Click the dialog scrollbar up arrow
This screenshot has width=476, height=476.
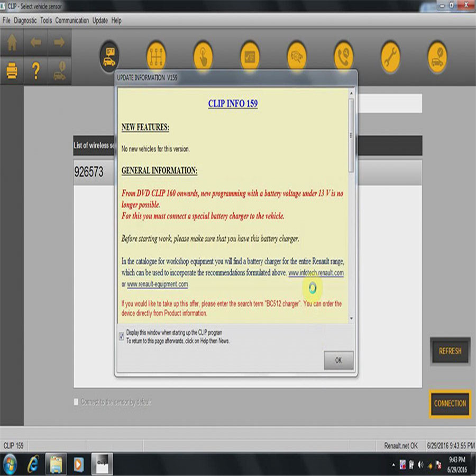pyautogui.click(x=351, y=93)
